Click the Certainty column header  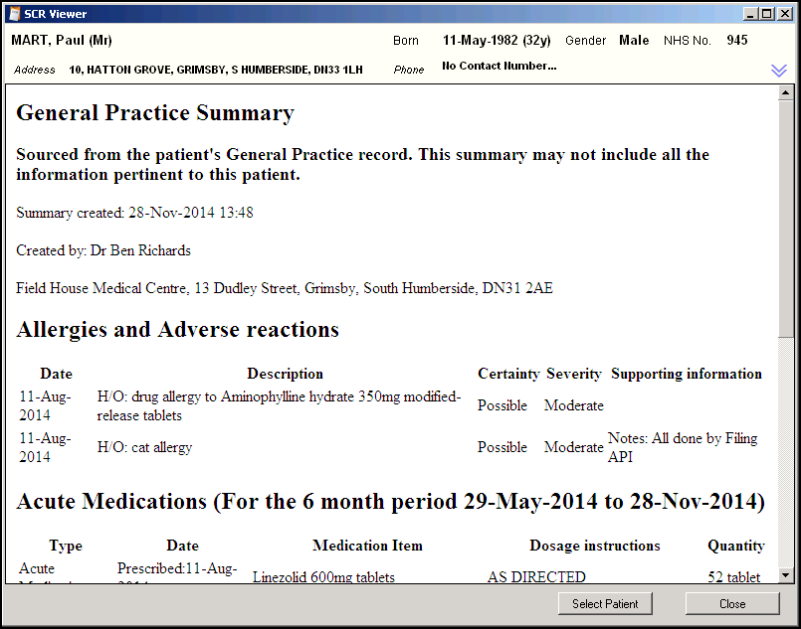point(508,374)
